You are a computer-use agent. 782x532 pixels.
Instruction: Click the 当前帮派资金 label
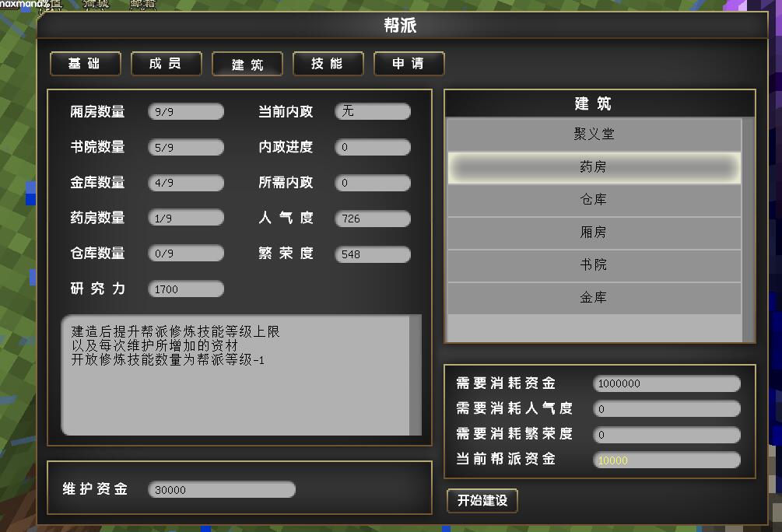click(506, 459)
